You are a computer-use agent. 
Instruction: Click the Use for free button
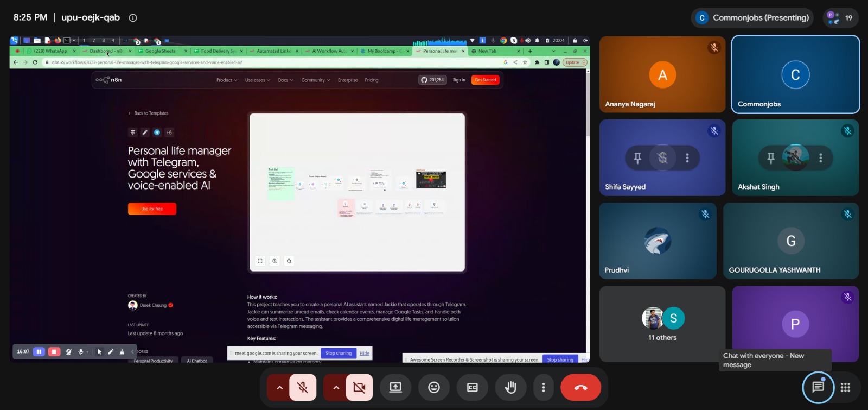(x=152, y=209)
